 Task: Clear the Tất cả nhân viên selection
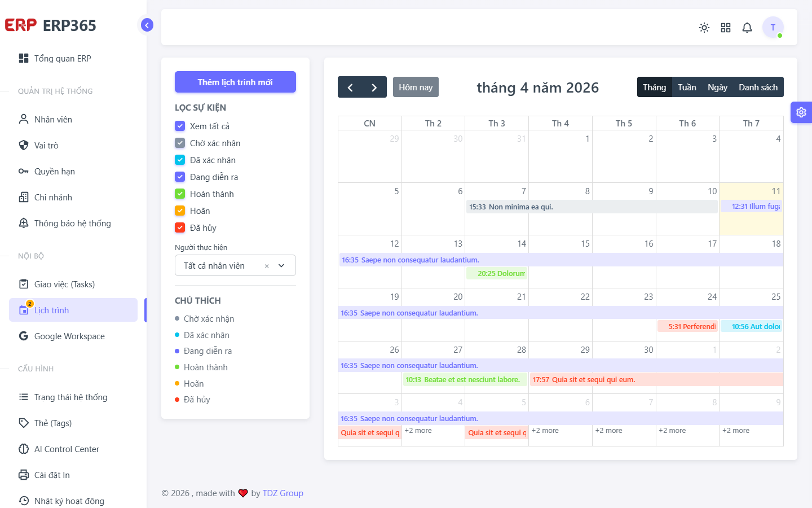267,266
